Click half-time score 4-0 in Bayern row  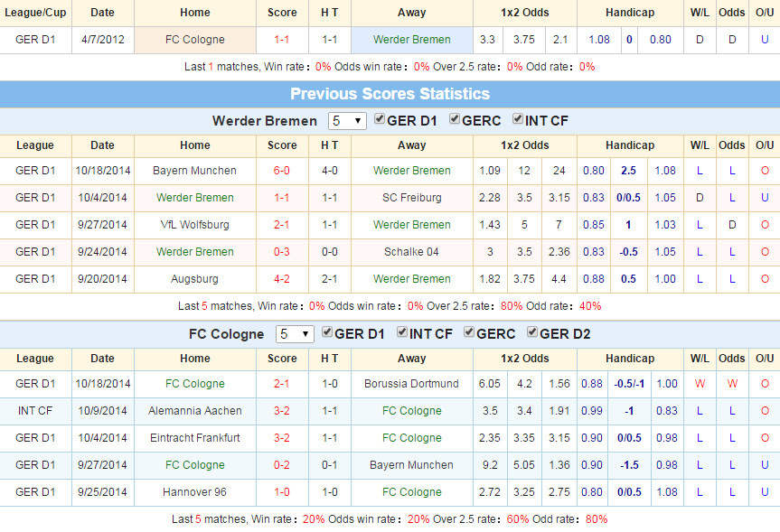coord(330,171)
